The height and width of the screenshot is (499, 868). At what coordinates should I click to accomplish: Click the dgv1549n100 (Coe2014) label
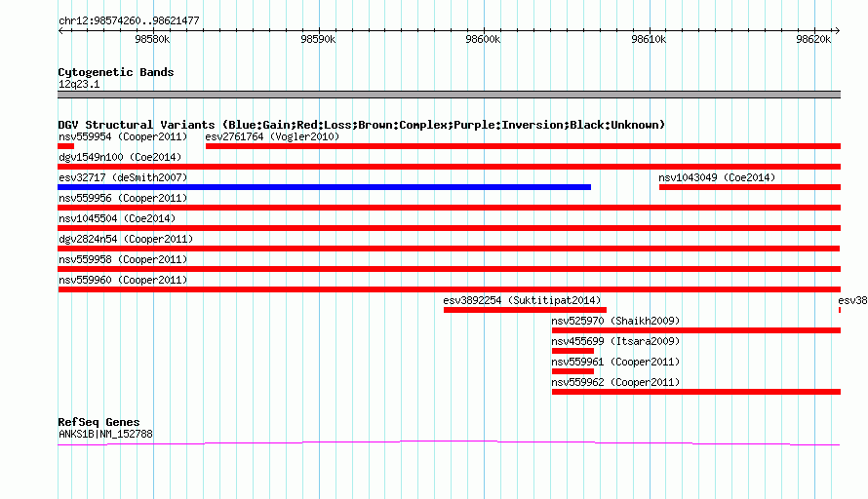[120, 157]
